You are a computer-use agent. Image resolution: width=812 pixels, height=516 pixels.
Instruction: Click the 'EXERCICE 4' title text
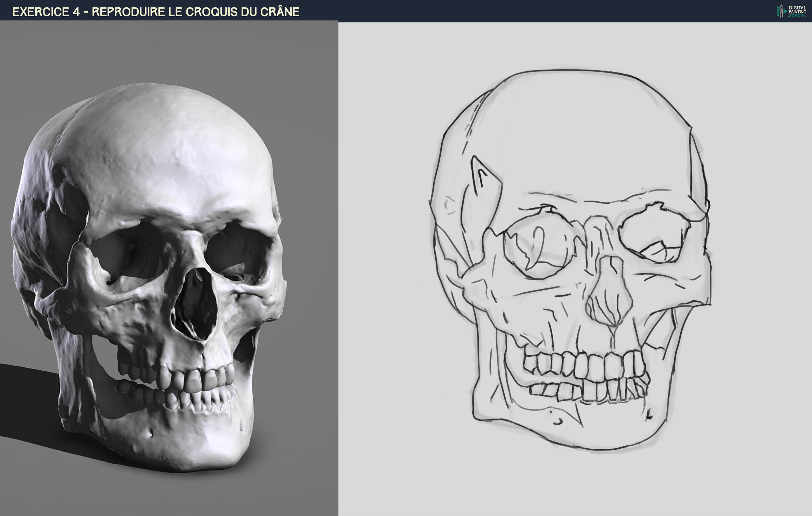pyautogui.click(x=46, y=12)
